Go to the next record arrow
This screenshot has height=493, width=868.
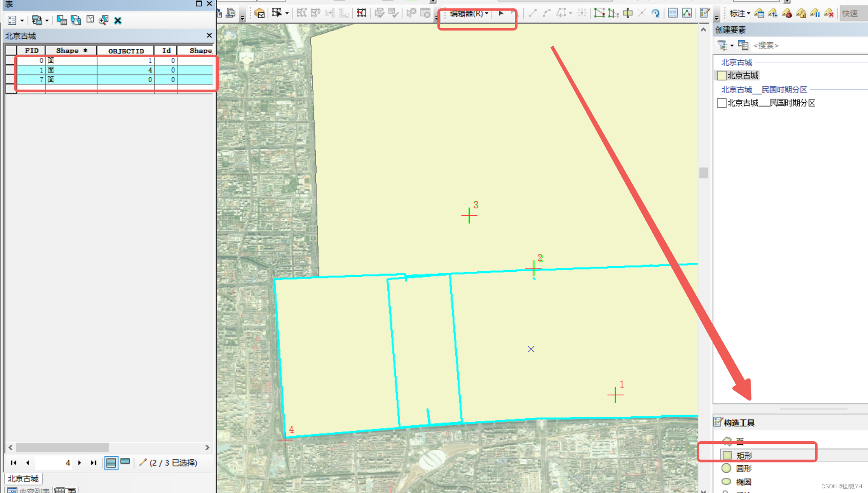tap(80, 462)
